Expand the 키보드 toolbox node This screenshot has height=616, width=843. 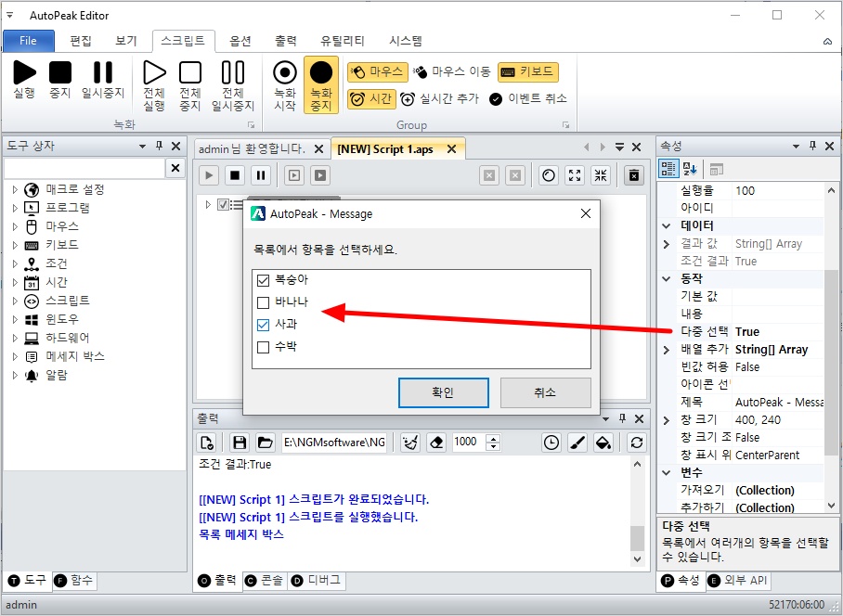coord(15,245)
